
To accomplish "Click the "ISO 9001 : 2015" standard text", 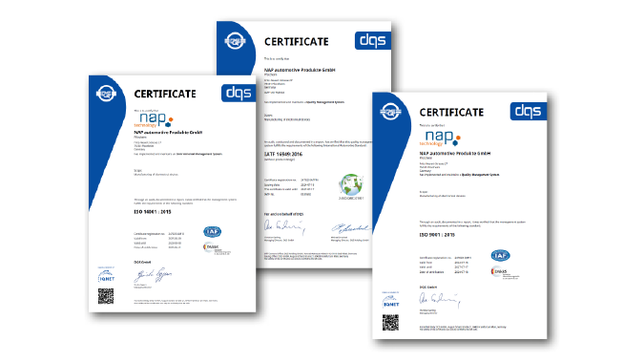I will pos(437,235).
